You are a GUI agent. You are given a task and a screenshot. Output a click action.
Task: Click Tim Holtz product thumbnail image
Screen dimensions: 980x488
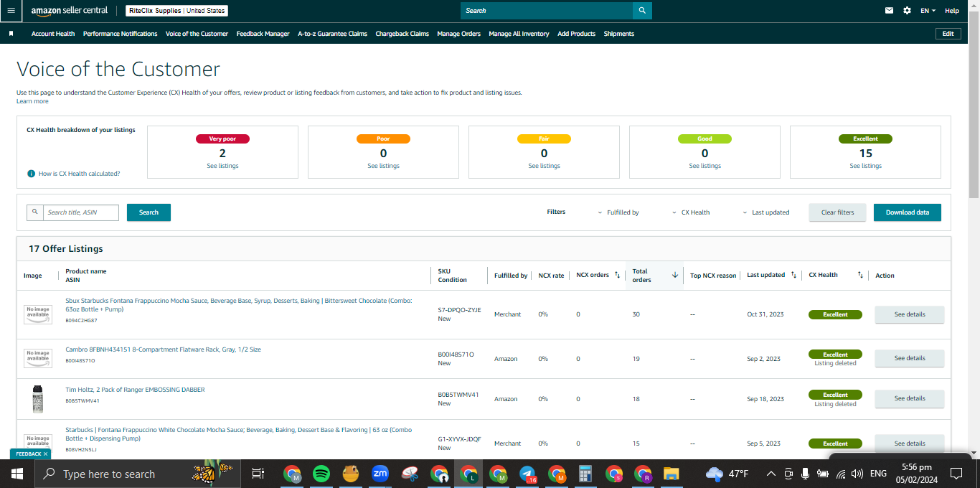[38, 398]
